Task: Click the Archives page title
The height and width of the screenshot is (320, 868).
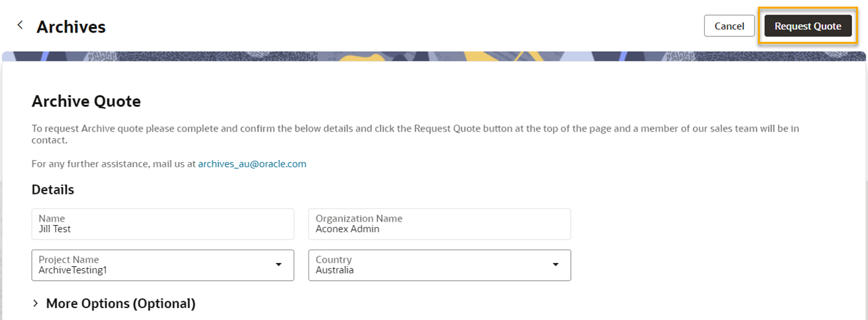Action: [71, 27]
